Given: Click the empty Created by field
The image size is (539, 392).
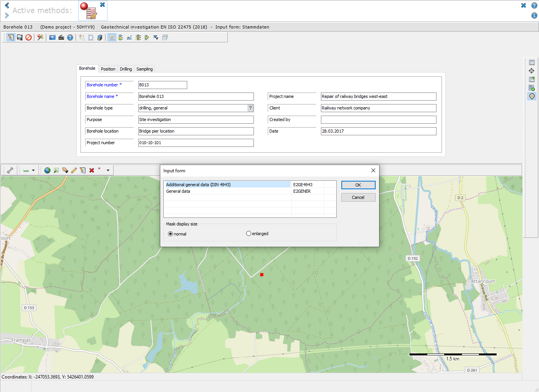Looking at the screenshot, I should [x=379, y=119].
